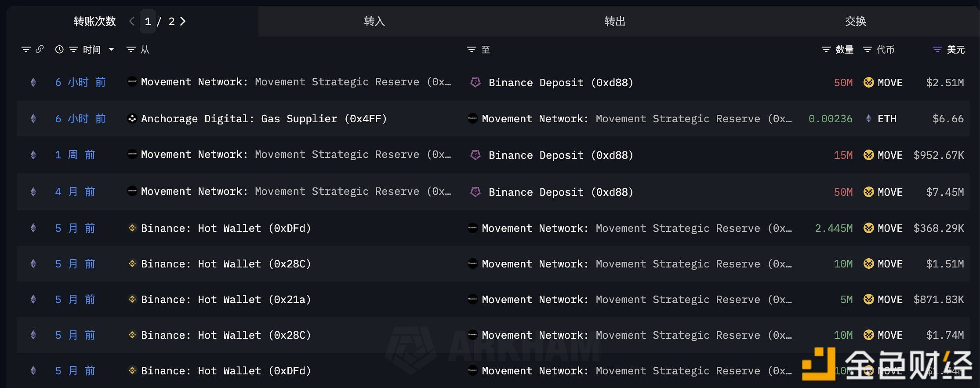The width and height of the screenshot is (980, 388).
Task: Click the page number input showing 1
Action: (x=148, y=22)
